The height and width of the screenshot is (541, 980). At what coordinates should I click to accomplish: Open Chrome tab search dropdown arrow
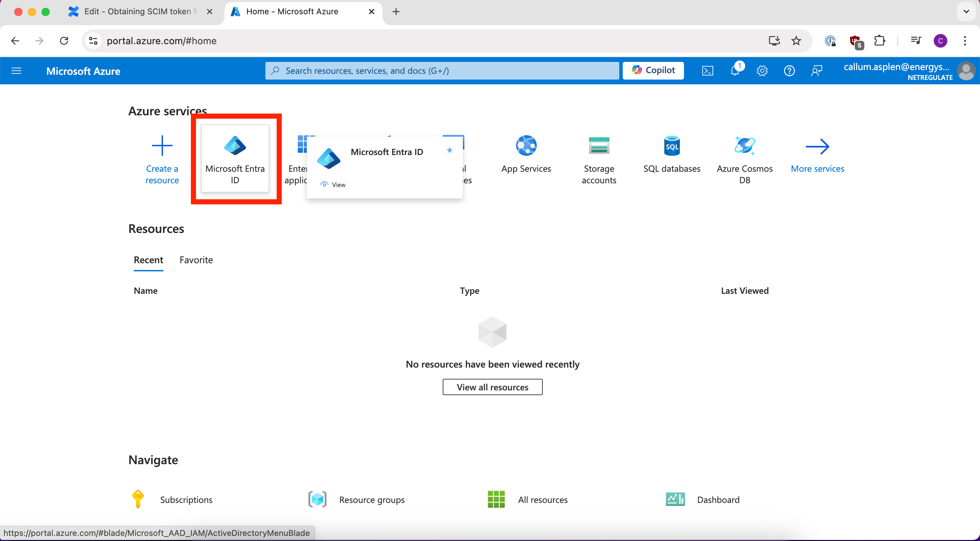tap(966, 12)
